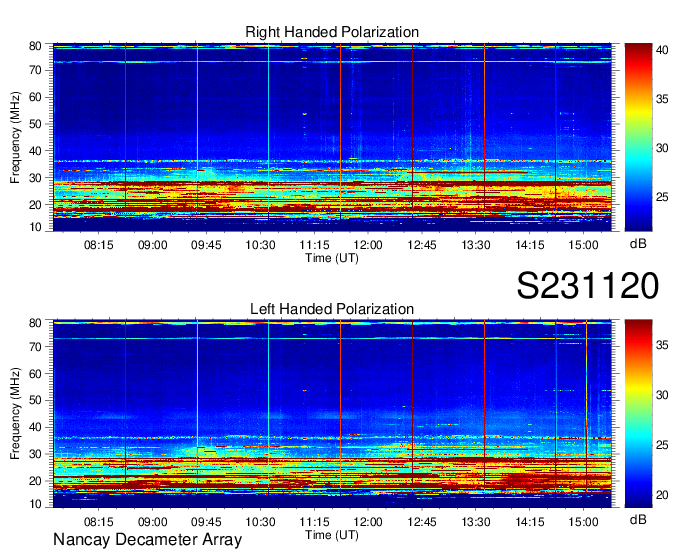Click the 40 tick on the upper color bar
This screenshot has height=552, width=680.
click(662, 50)
